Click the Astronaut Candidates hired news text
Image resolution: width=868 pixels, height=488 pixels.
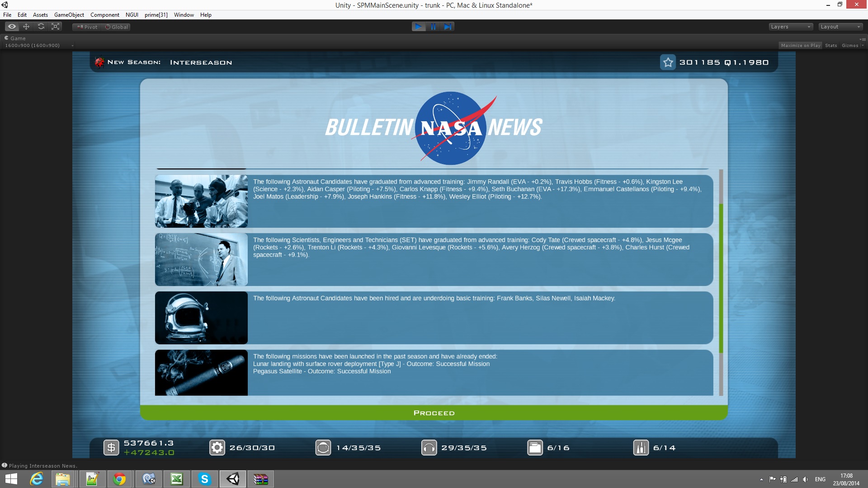[434, 298]
